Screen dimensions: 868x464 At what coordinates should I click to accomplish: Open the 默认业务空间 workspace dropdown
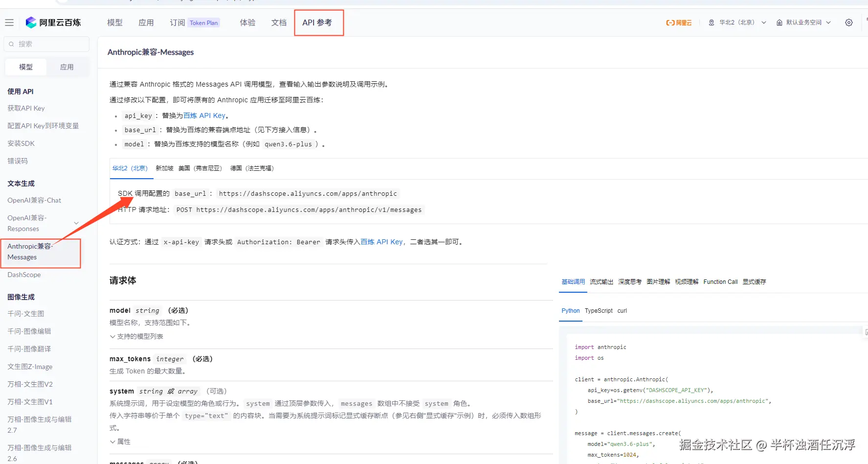click(x=804, y=23)
